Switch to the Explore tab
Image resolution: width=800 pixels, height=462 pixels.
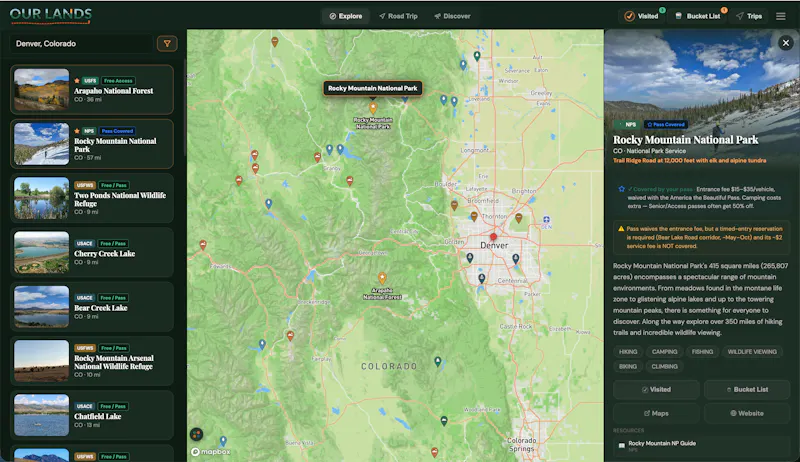[x=346, y=16]
